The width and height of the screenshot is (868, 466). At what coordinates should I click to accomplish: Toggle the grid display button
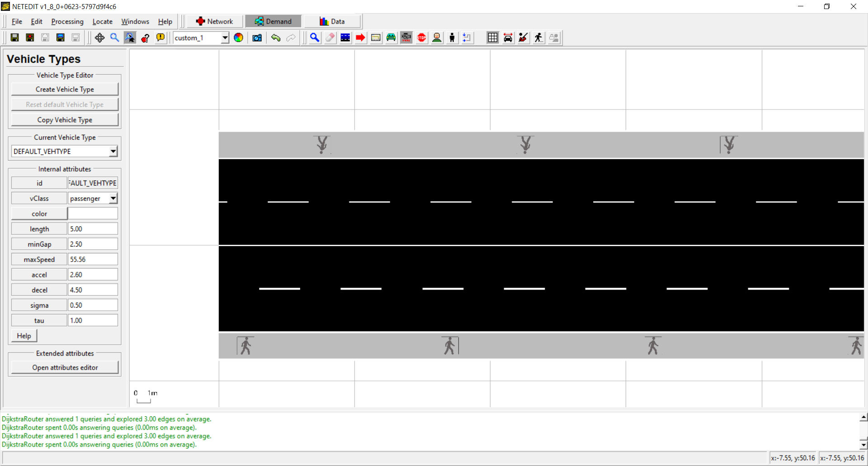point(493,38)
